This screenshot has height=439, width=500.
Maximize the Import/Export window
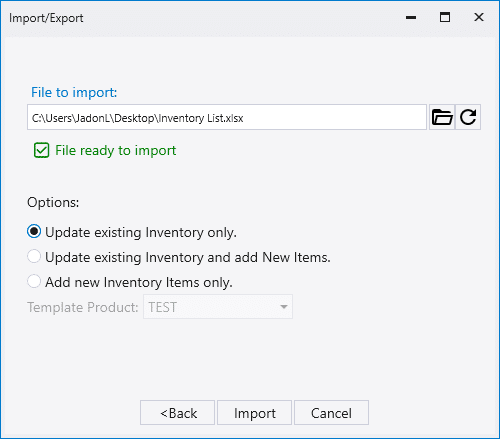tap(445, 17)
